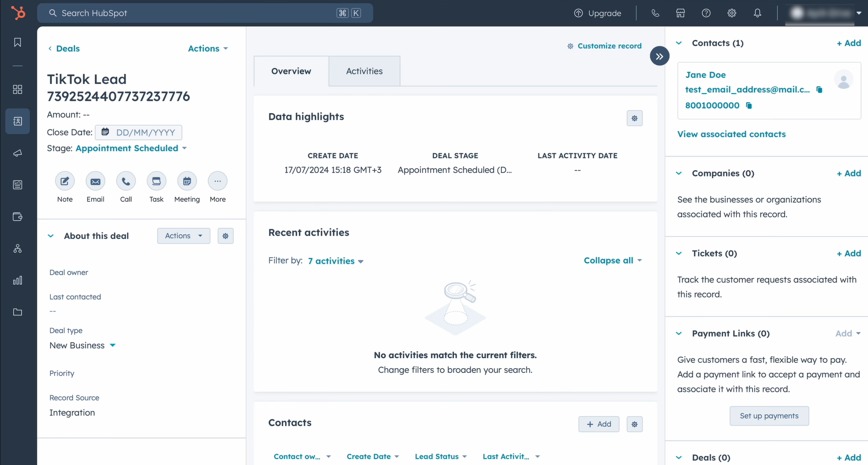
Task: Create an Email for this deal
Action: point(95,181)
